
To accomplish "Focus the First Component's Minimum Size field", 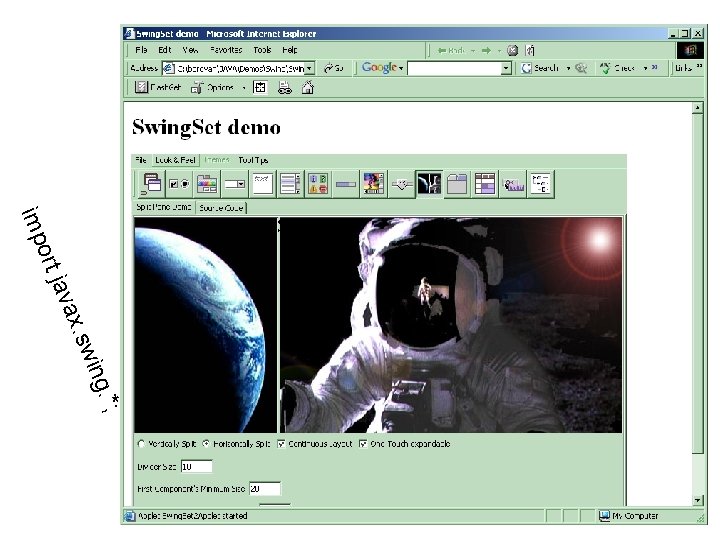I will (x=265, y=489).
